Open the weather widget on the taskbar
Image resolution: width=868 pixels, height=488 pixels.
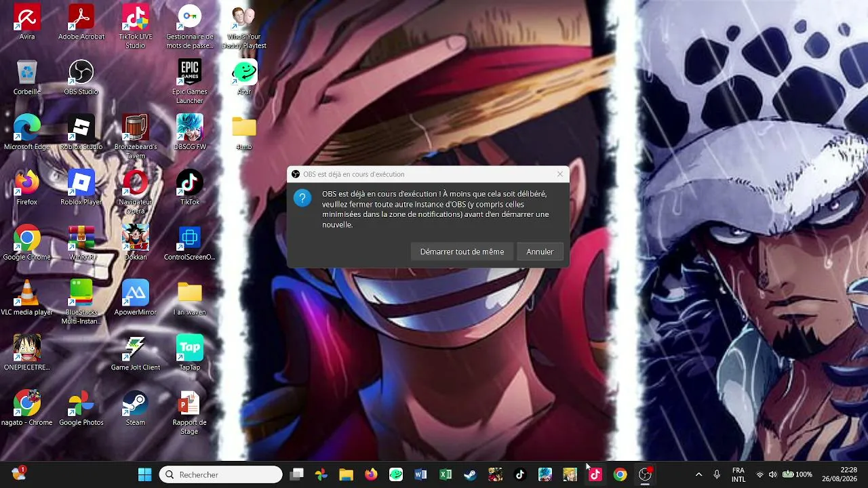(x=18, y=474)
